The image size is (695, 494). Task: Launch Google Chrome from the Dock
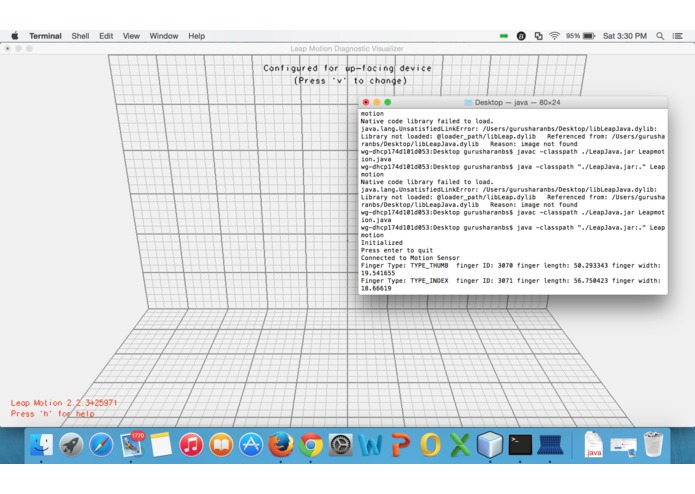pyautogui.click(x=311, y=444)
